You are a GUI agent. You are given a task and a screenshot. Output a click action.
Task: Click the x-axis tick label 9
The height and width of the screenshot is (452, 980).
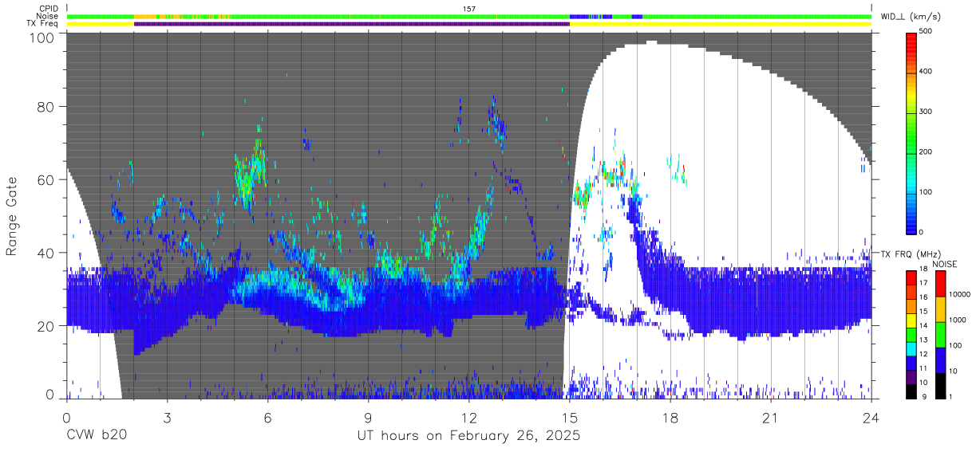[368, 418]
